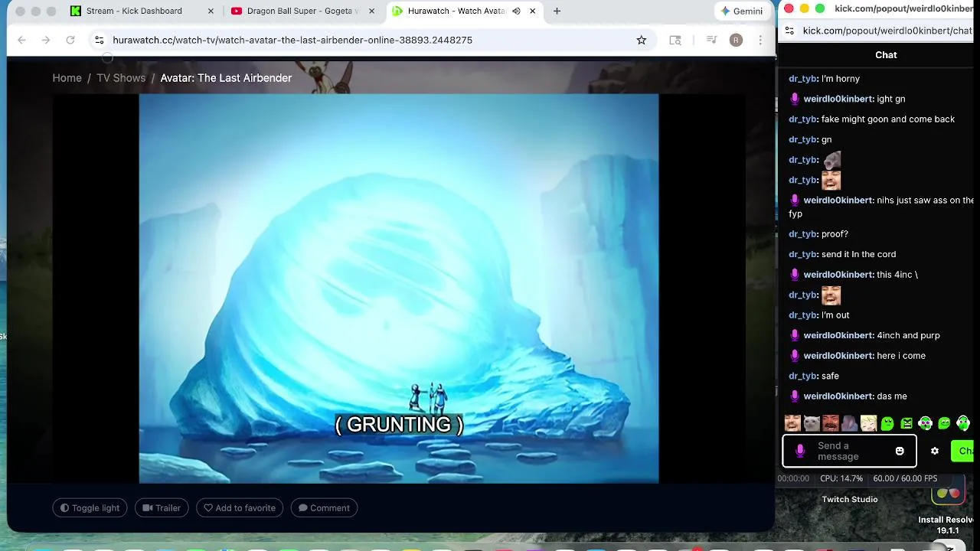Click the purple microphone badge in chat input

(800, 452)
